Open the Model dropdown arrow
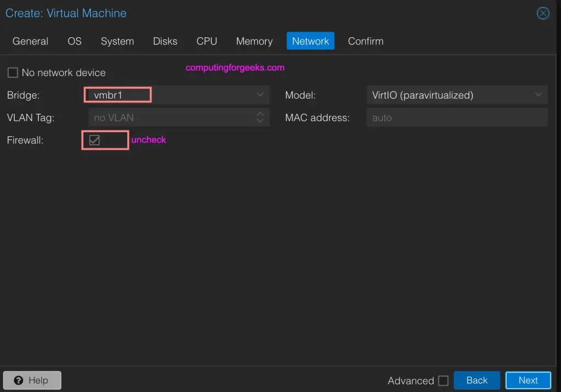The height and width of the screenshot is (392, 561). pos(539,95)
